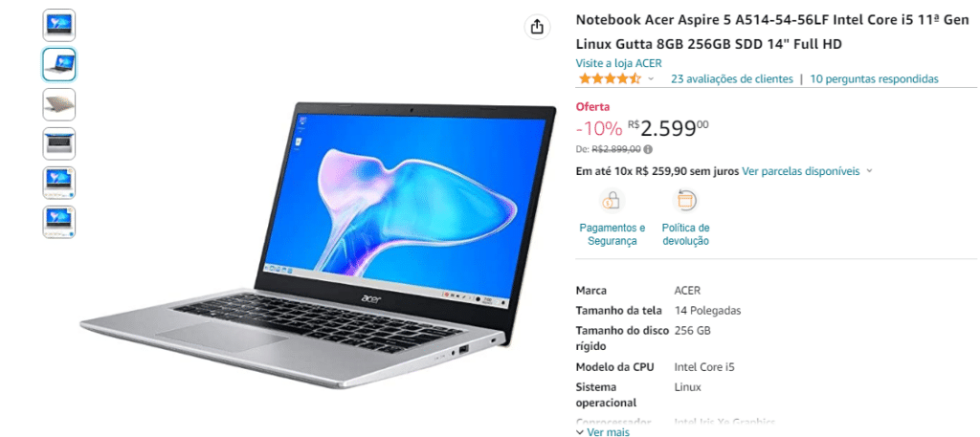Image resolution: width=980 pixels, height=437 pixels.
Task: Expand Ver parcelas disponíveis chevron
Action: (x=869, y=171)
